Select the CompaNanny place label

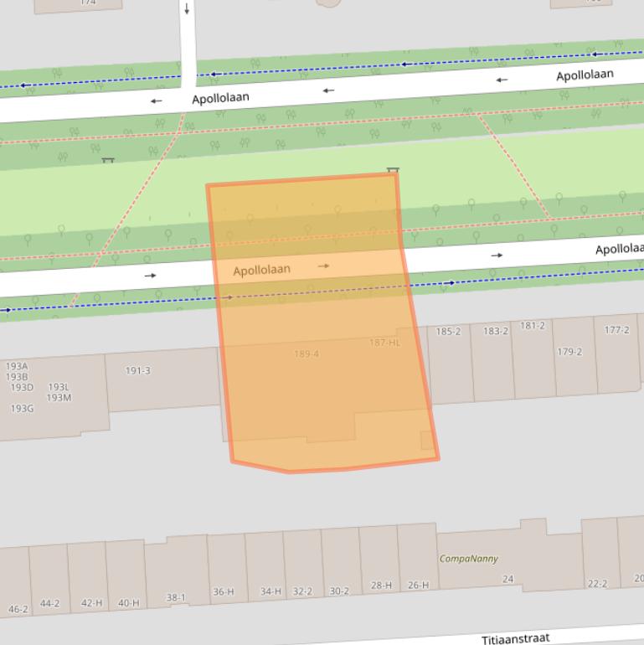(x=468, y=559)
